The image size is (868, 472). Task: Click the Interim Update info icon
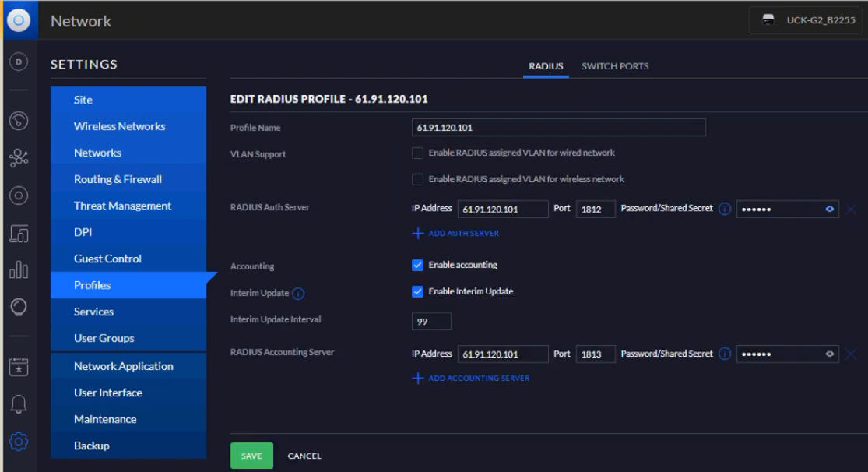tap(298, 294)
